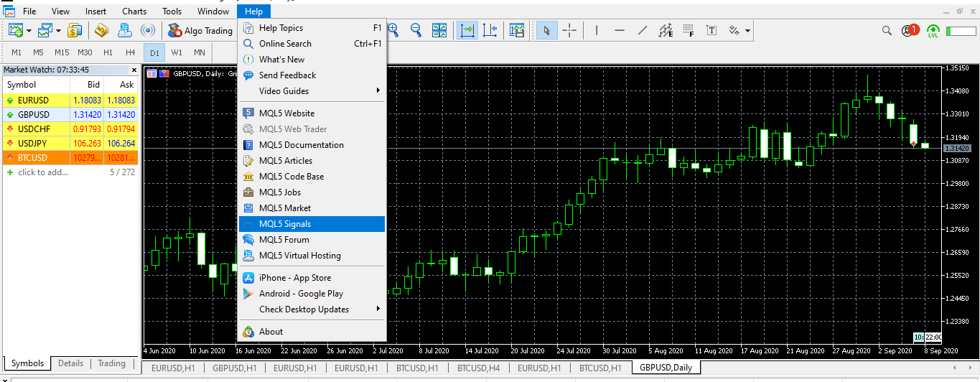Image resolution: width=980 pixels, height=382 pixels.
Task: Expand the Profiles dropdown arrow
Action: point(58,31)
